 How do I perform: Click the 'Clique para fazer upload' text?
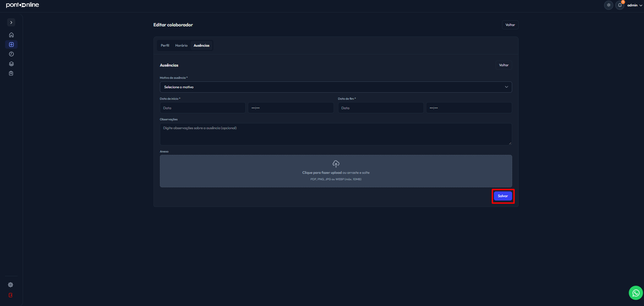[322, 173]
